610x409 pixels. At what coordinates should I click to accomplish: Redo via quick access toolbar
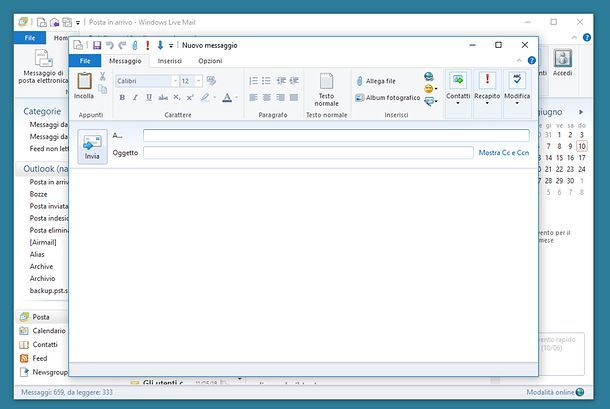pyautogui.click(x=123, y=45)
